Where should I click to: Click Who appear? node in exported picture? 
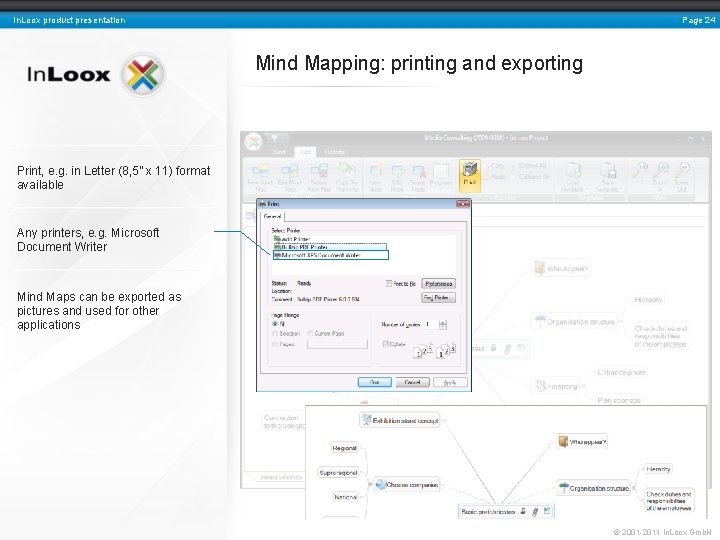[582, 442]
